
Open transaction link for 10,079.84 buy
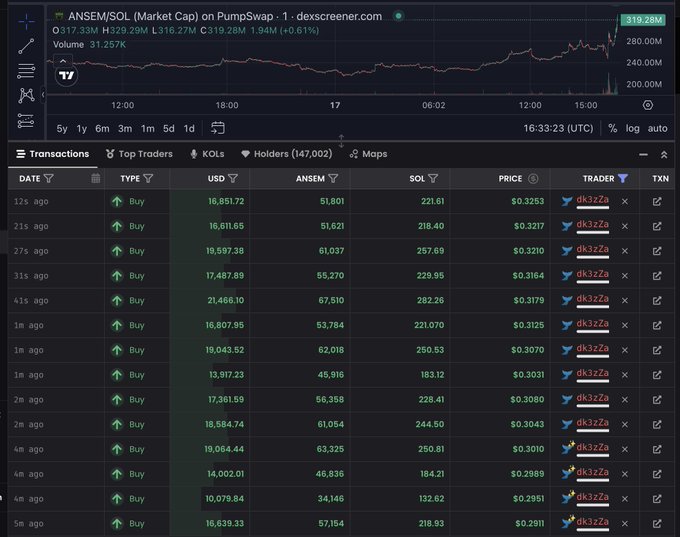[657, 499]
